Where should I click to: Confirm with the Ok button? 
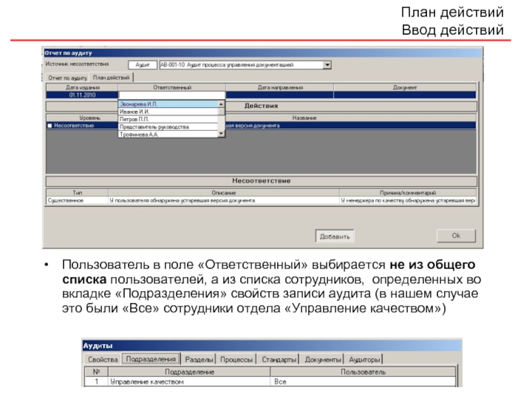456,235
